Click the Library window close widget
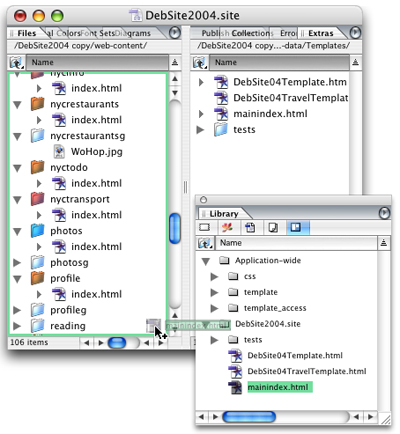The height and width of the screenshot is (434, 400). 203,200
